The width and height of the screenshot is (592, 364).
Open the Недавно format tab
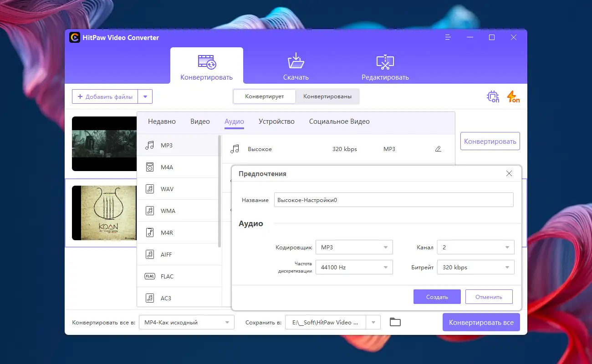pyautogui.click(x=162, y=121)
